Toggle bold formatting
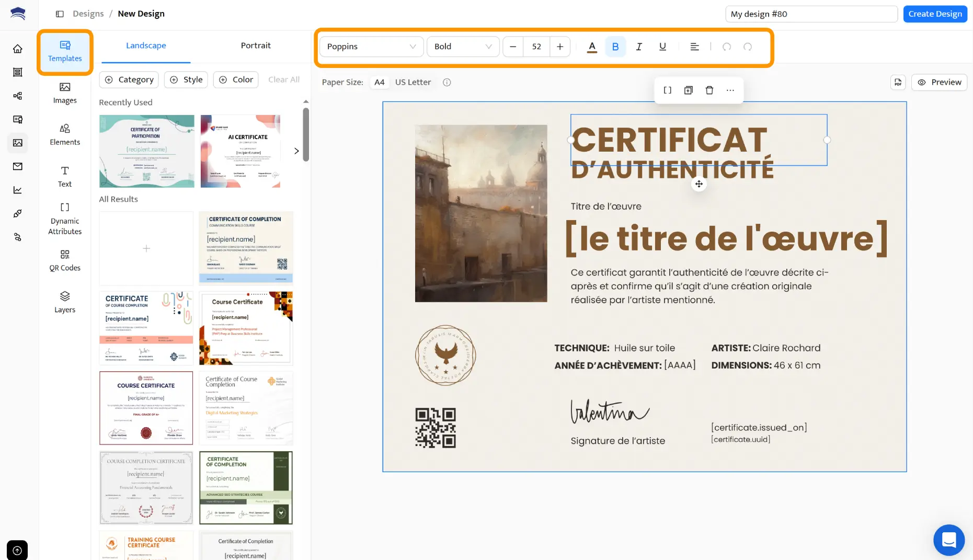Screen dimensions: 973x560 coord(615,47)
